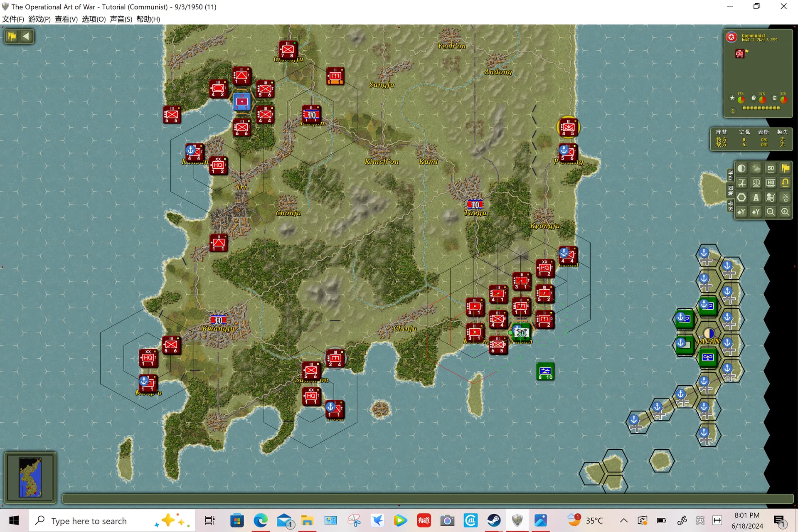
Task: Click the yellow flag button top-left
Action: pyautogui.click(x=12, y=36)
